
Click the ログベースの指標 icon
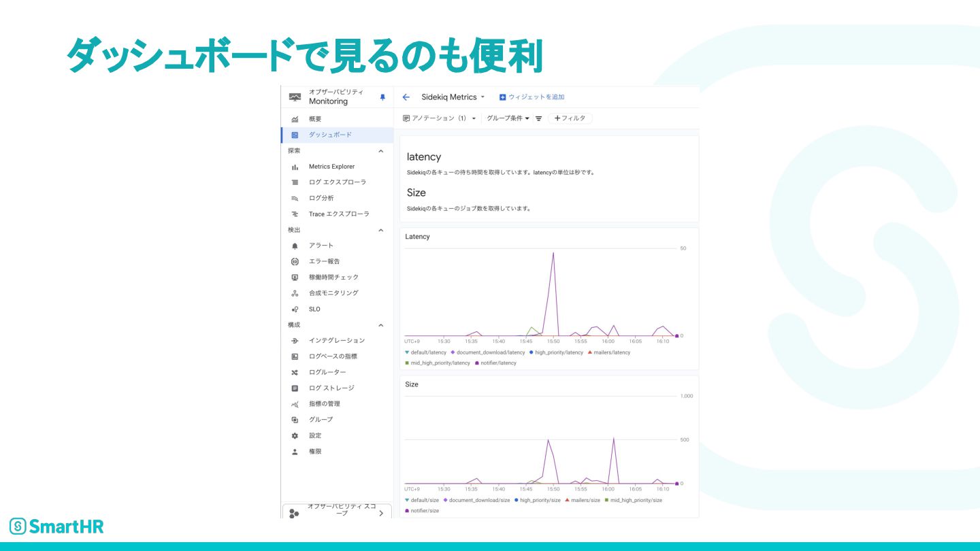pos(295,356)
